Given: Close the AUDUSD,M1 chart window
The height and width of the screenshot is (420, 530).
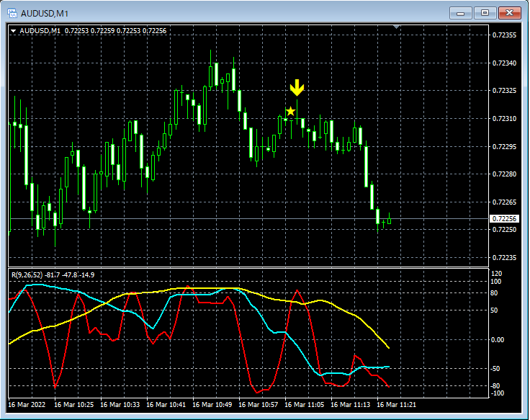Looking at the screenshot, I should click(x=510, y=13).
